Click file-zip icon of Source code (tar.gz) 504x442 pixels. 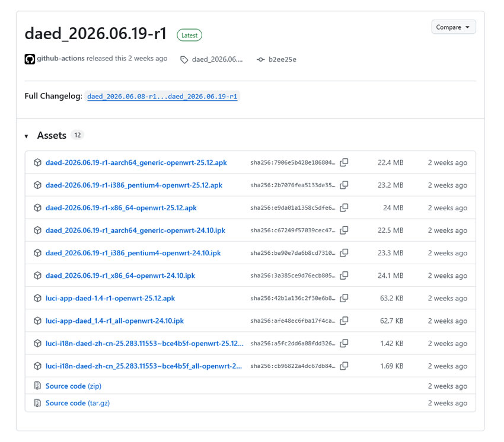pyautogui.click(x=37, y=403)
